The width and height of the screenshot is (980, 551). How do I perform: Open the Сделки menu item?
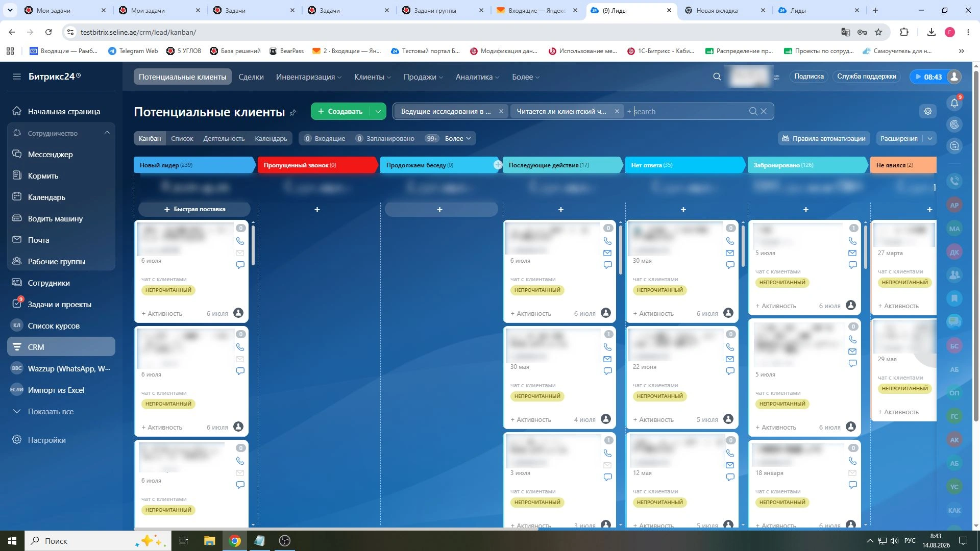[251, 77]
